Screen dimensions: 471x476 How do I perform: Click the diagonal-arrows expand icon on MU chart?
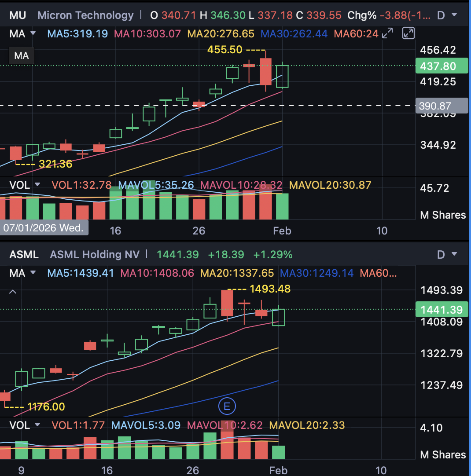pyautogui.click(x=387, y=33)
